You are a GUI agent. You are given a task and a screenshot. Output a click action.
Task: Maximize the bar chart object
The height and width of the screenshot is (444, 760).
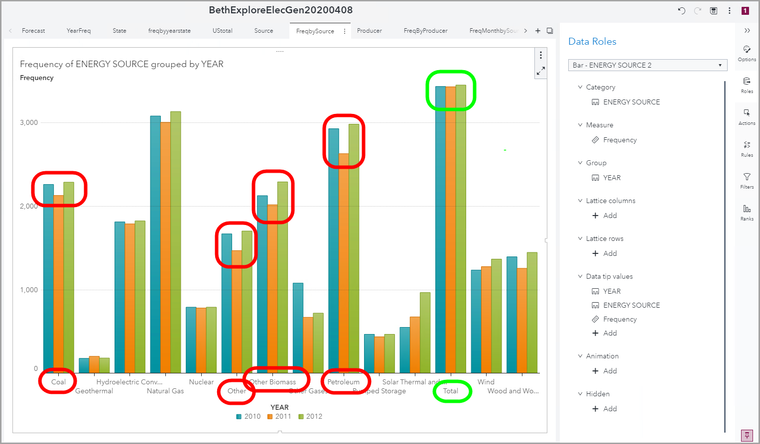pyautogui.click(x=541, y=71)
